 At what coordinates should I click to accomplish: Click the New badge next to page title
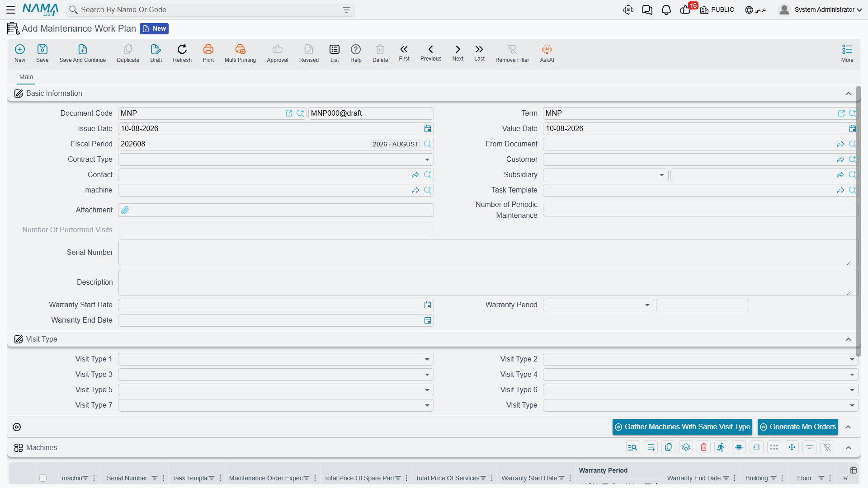point(154,28)
